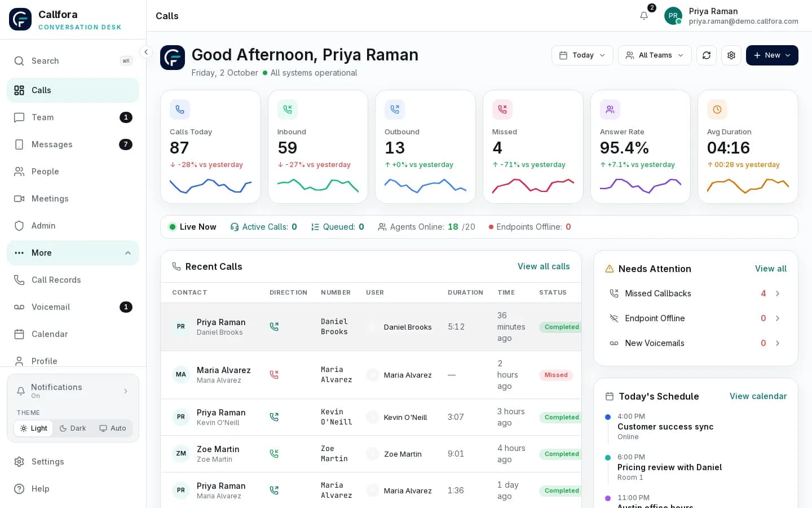Image resolution: width=812 pixels, height=508 pixels.
Task: Click View all in Needs Attention
Action: [771, 269]
